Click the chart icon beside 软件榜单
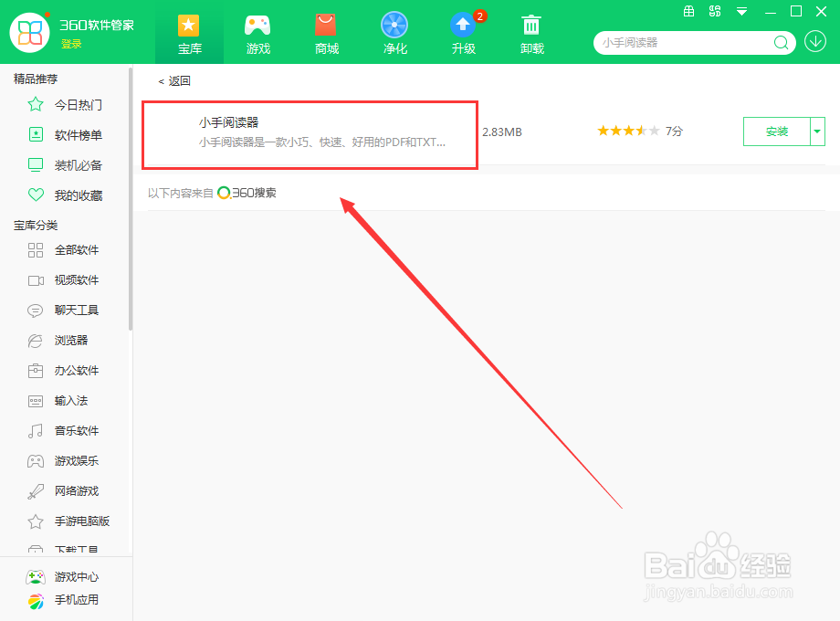This screenshot has width=840, height=621. click(36, 134)
